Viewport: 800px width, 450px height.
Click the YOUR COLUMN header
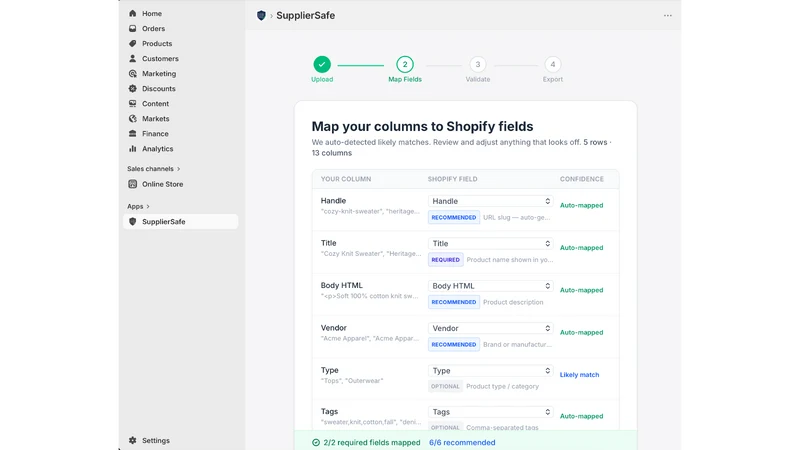(346, 179)
